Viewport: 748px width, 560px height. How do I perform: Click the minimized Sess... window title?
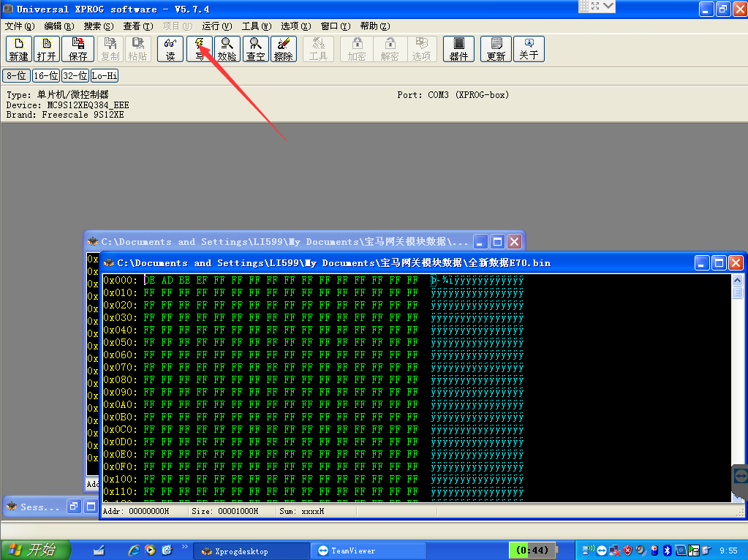point(39,507)
